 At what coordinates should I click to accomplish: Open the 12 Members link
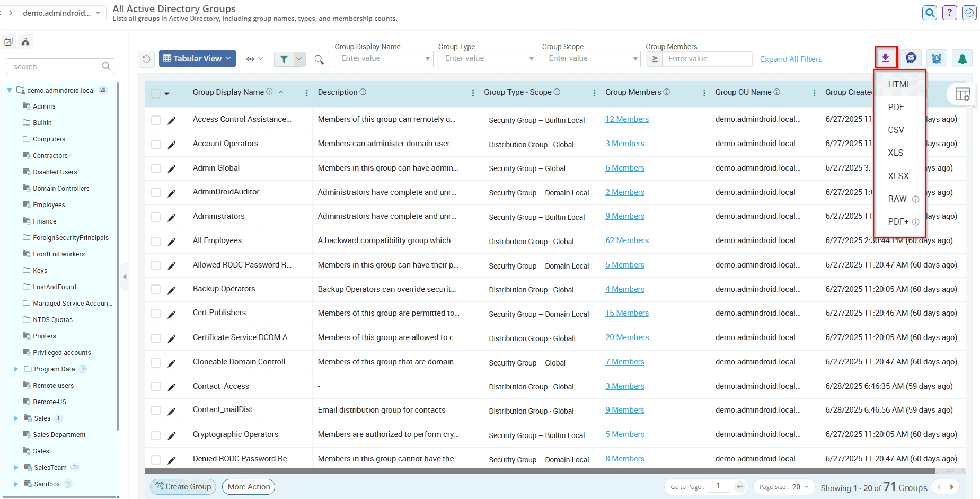click(x=626, y=119)
